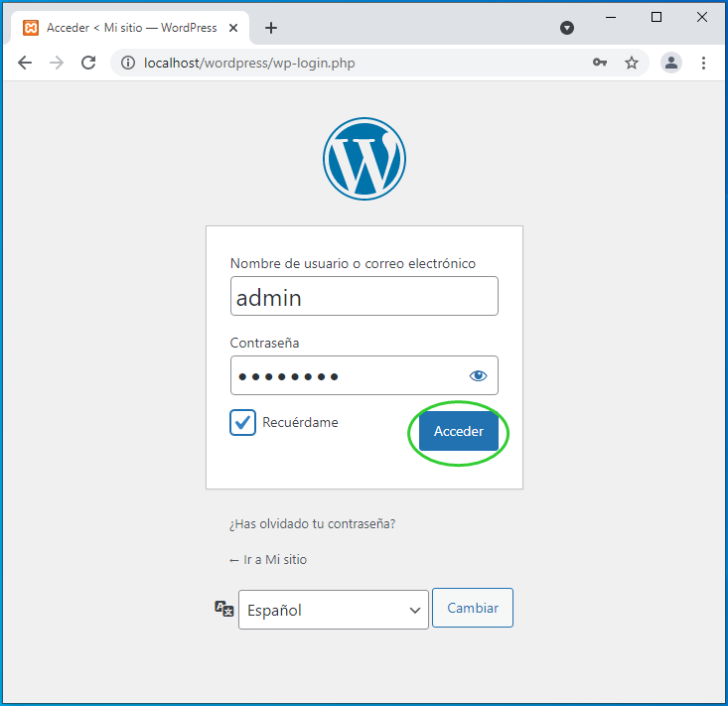Close the Acceder WordPress tab
728x706 pixels.
[233, 28]
